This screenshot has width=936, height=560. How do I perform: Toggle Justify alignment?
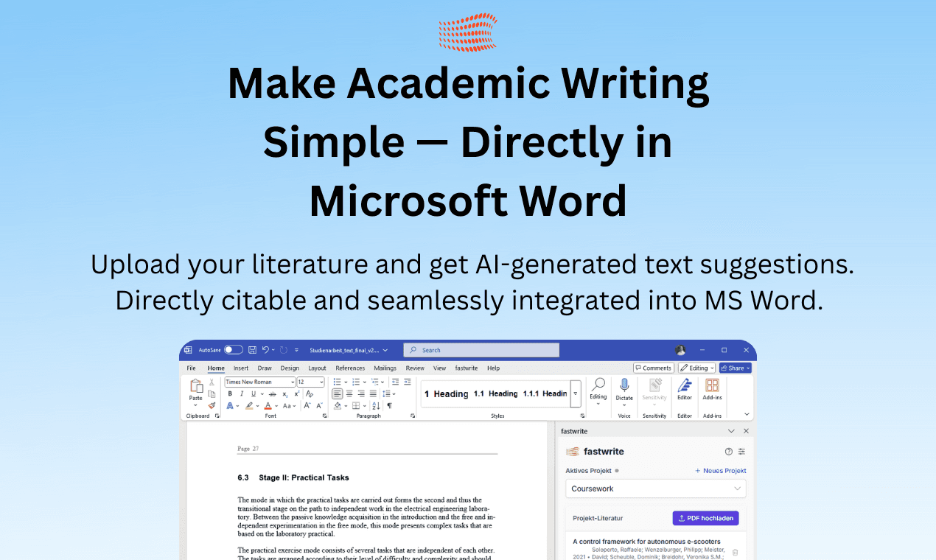click(373, 394)
